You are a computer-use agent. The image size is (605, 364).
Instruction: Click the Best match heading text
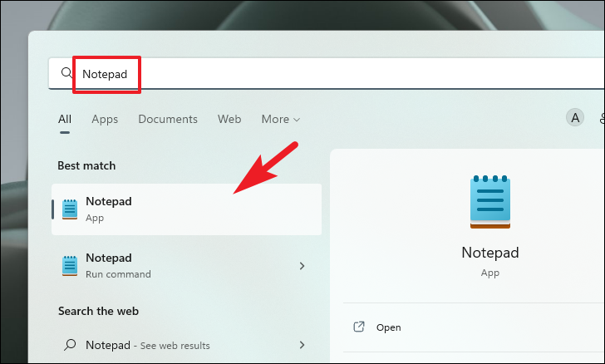86,165
